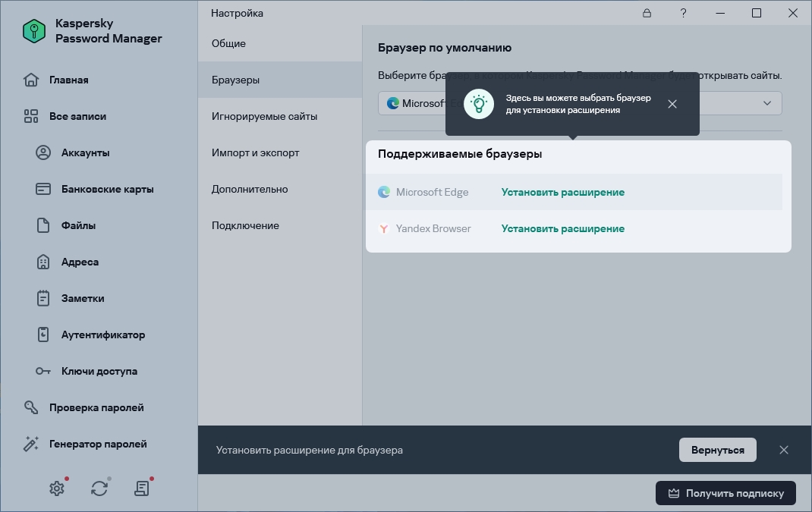
Task: Select the Браузеры settings tab
Action: 279,80
